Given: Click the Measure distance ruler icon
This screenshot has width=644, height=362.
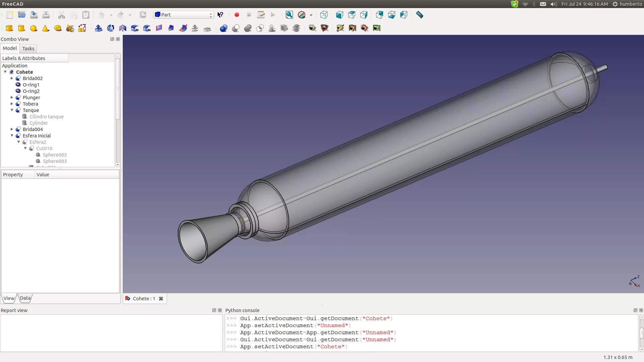Looking at the screenshot, I should (419, 15).
